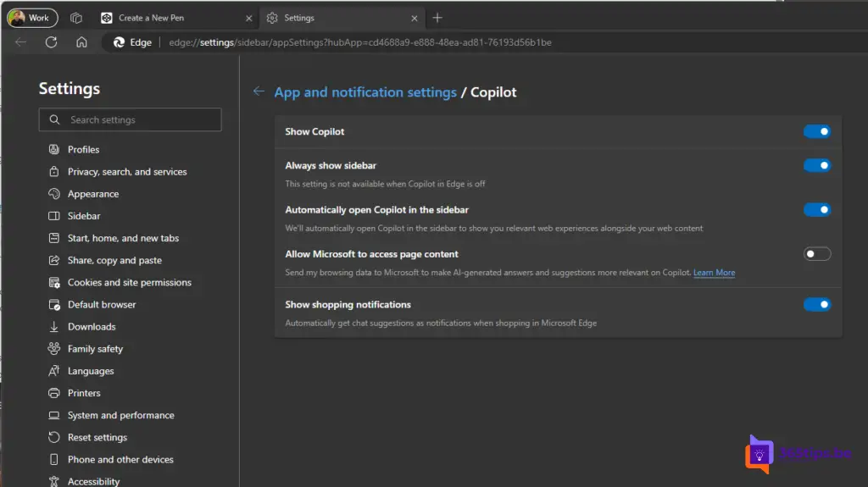The width and height of the screenshot is (868, 487).
Task: Open a new tab with plus icon
Action: 437,18
